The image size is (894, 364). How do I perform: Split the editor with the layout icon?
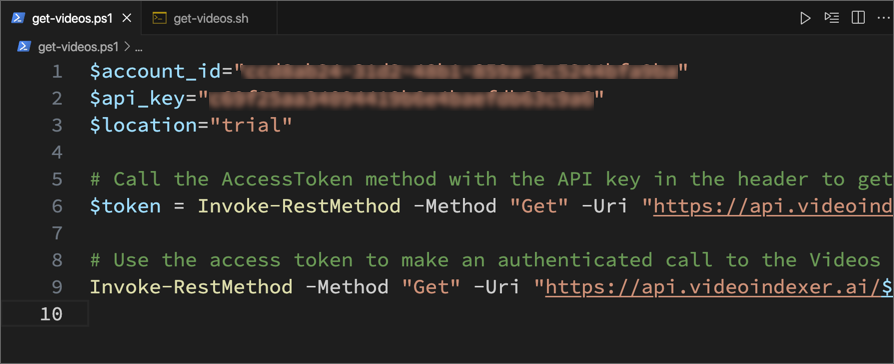[x=858, y=18]
